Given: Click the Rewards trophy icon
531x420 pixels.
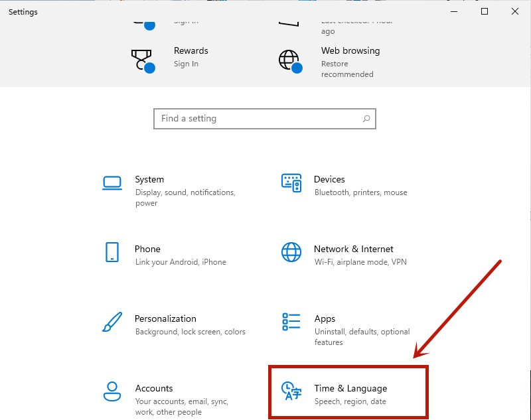Looking at the screenshot, I should [x=143, y=60].
